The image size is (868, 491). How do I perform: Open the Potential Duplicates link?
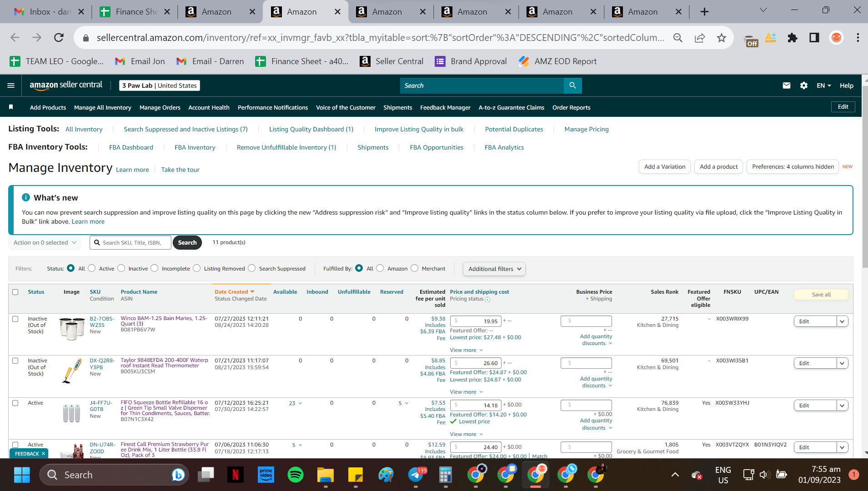pyautogui.click(x=514, y=129)
